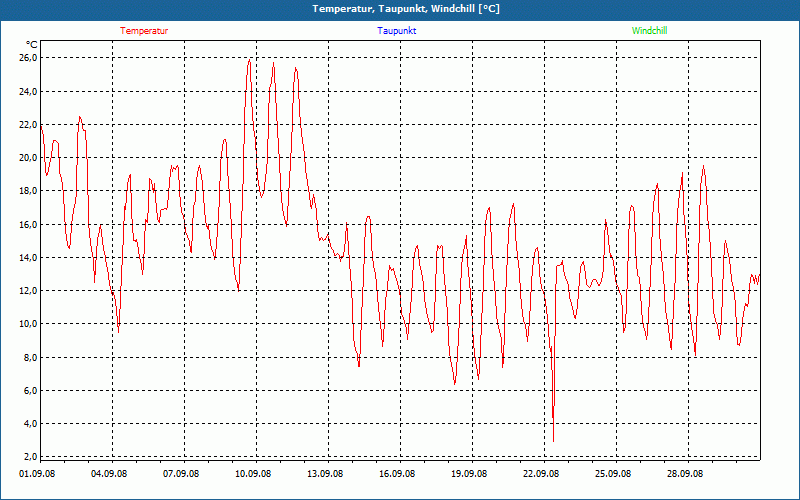Viewport: 800px width, 500px height.
Task: Click the date label 28.09.08
Action: click(x=685, y=474)
